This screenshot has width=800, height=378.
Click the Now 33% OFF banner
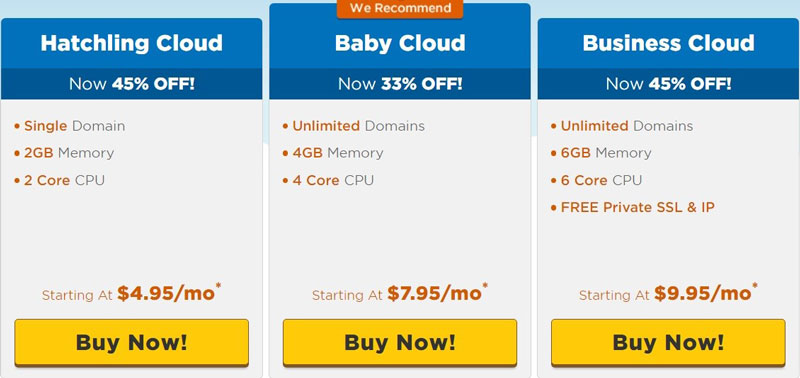[x=400, y=84]
